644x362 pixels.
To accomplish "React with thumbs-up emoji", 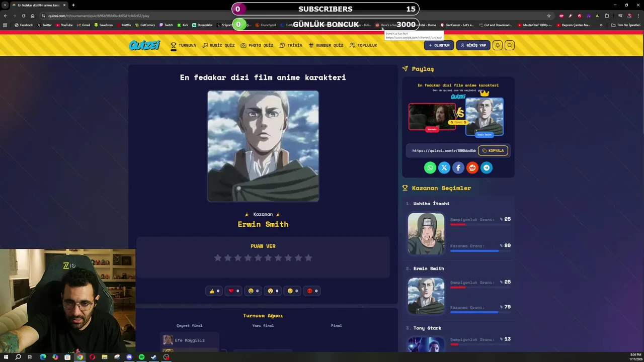I will [x=214, y=291].
